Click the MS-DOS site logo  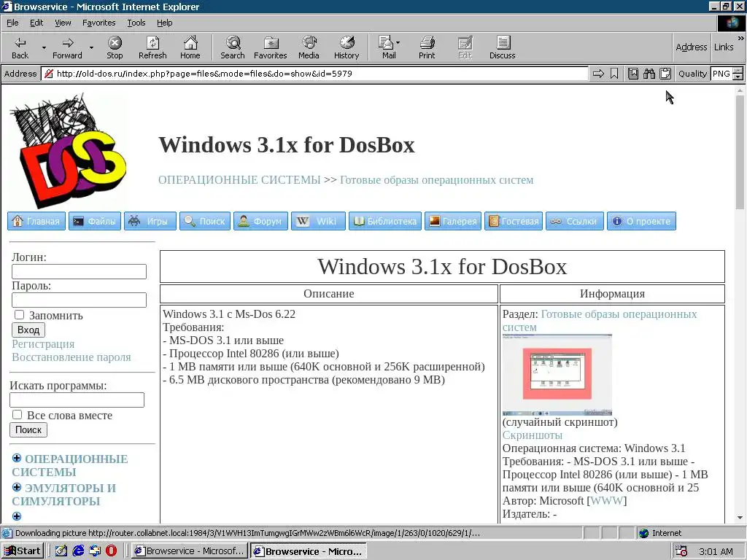pyautogui.click(x=68, y=150)
